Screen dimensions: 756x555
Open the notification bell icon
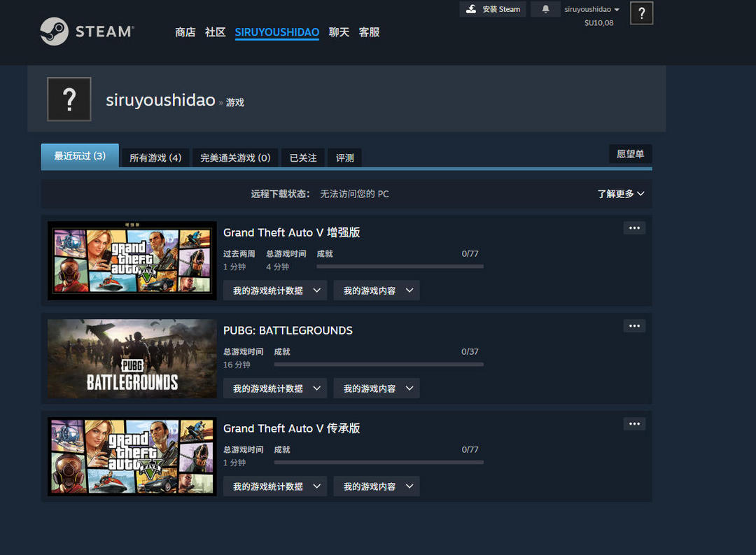tap(545, 9)
